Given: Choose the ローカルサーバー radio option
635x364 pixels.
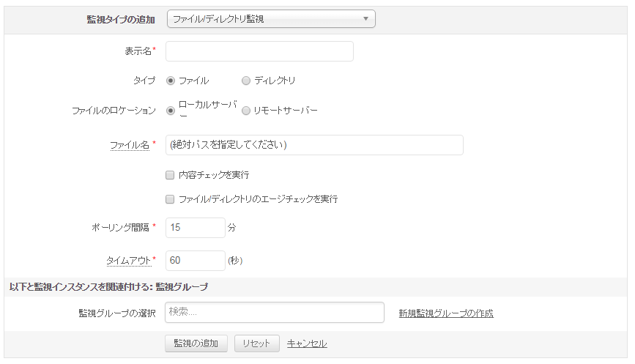Looking at the screenshot, I should click(x=171, y=111).
